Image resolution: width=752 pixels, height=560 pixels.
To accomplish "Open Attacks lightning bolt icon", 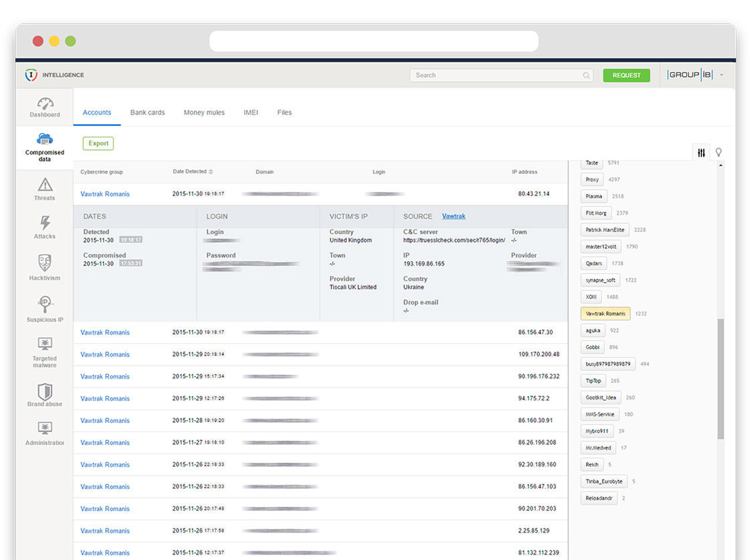I will (x=45, y=223).
